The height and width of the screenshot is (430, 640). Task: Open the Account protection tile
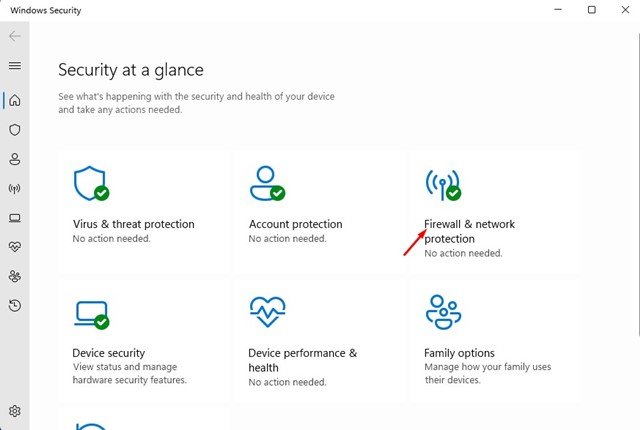click(x=320, y=212)
